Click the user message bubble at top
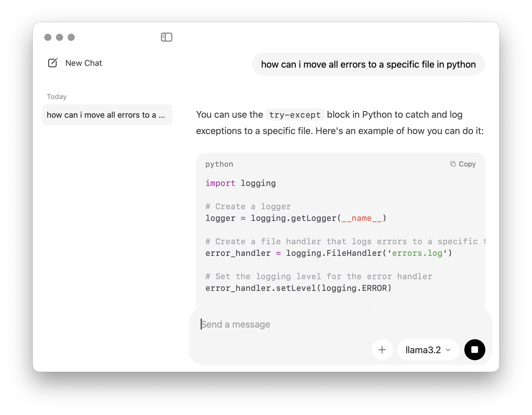Screen dimensions: 532x415 368,64
